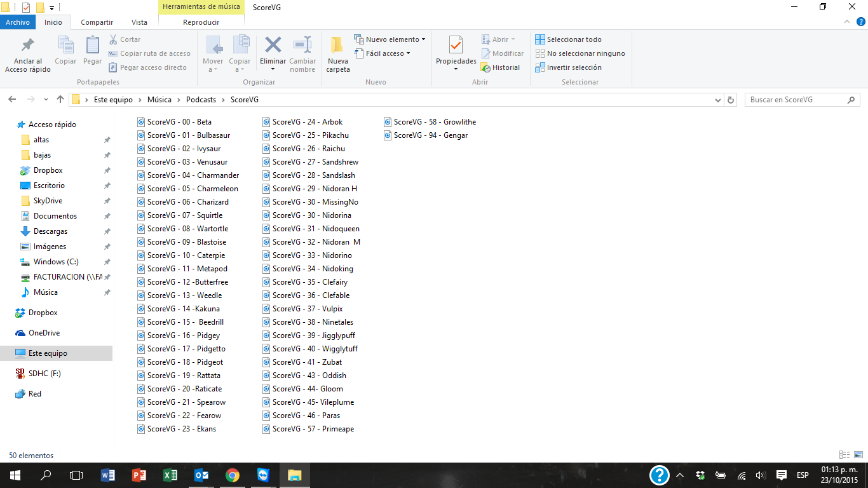Click the Pegar icon to paste
Image resolution: width=868 pixels, height=488 pixels.
(92, 51)
